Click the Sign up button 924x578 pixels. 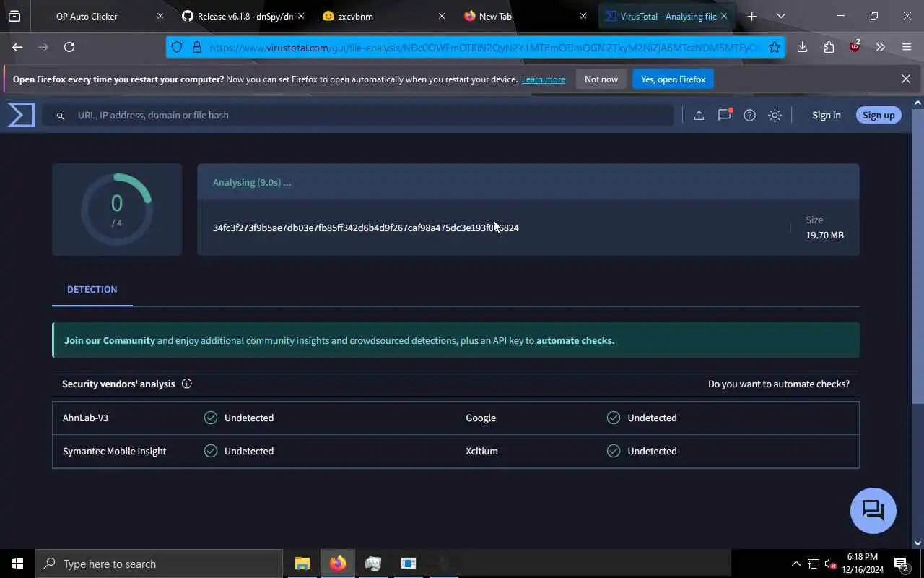click(879, 115)
